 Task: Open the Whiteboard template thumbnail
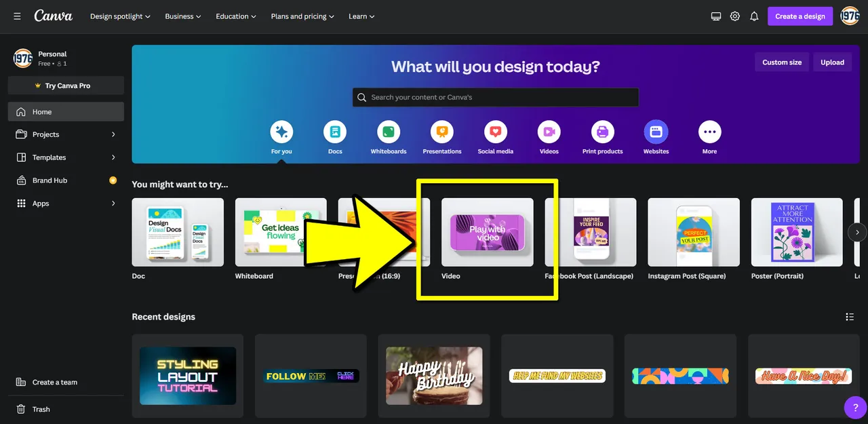[281, 232]
